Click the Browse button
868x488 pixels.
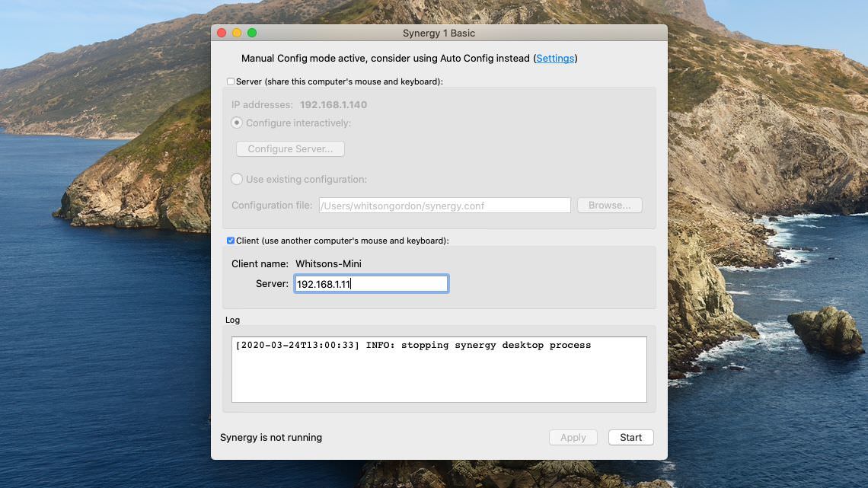(x=609, y=206)
